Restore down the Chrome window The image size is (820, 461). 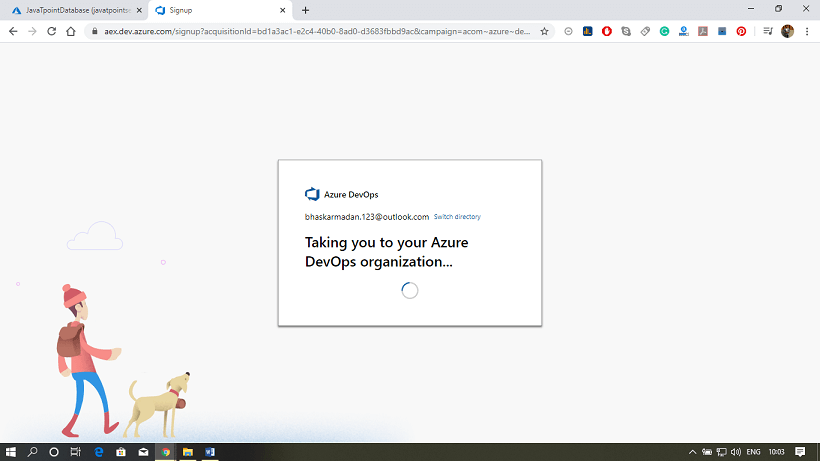pos(779,8)
